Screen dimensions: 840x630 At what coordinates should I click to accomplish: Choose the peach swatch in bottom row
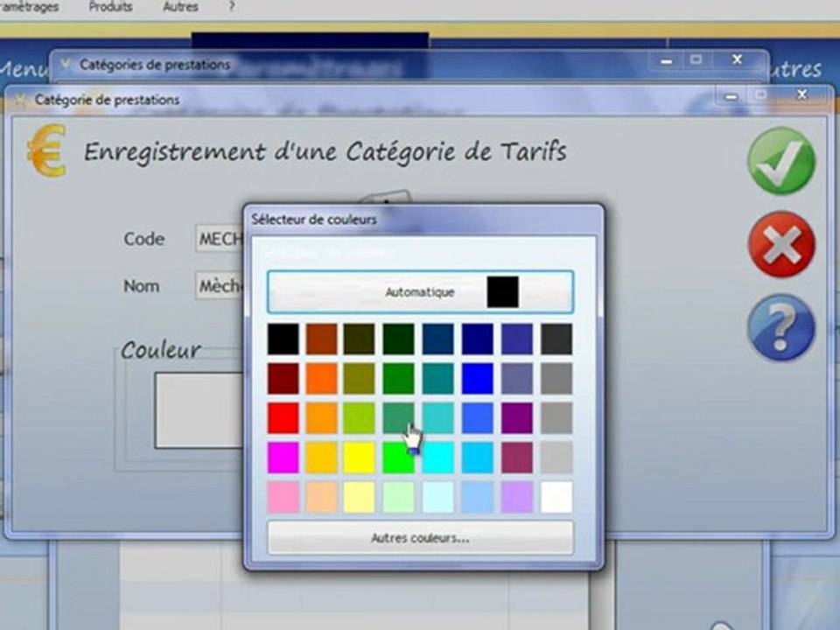[321, 497]
